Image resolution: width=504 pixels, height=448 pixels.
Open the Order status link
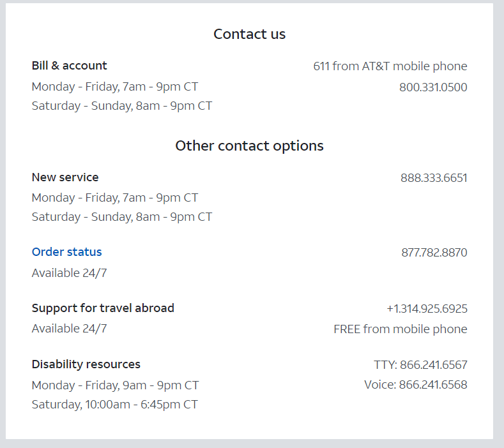pyautogui.click(x=66, y=252)
